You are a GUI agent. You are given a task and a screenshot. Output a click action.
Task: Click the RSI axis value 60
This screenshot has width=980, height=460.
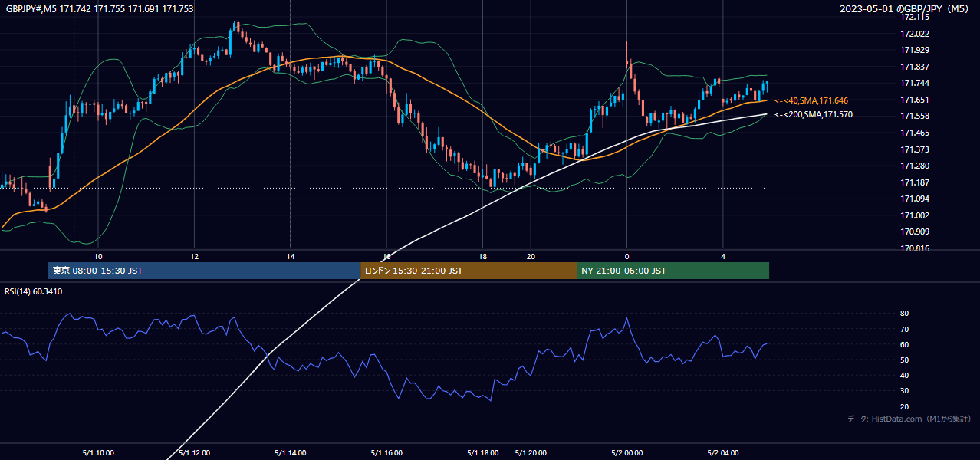(904, 344)
